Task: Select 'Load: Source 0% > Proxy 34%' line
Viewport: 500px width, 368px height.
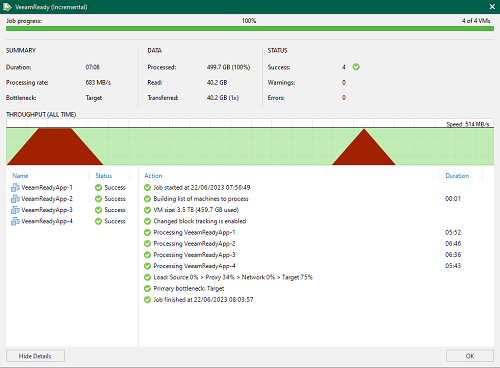Action: [233, 277]
